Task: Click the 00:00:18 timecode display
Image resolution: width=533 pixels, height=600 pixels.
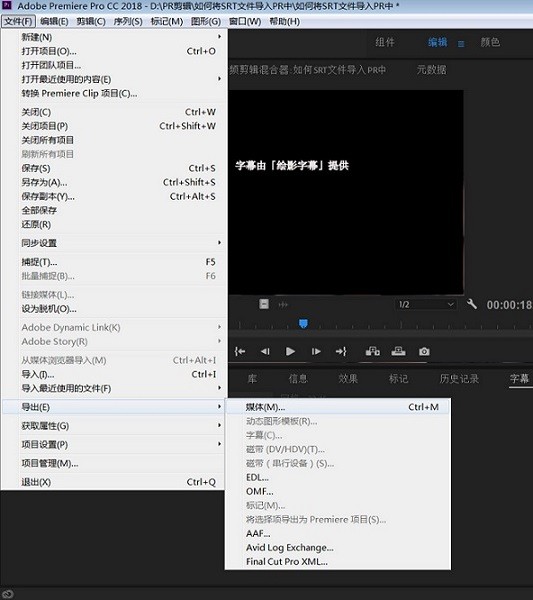Action: [x=509, y=305]
